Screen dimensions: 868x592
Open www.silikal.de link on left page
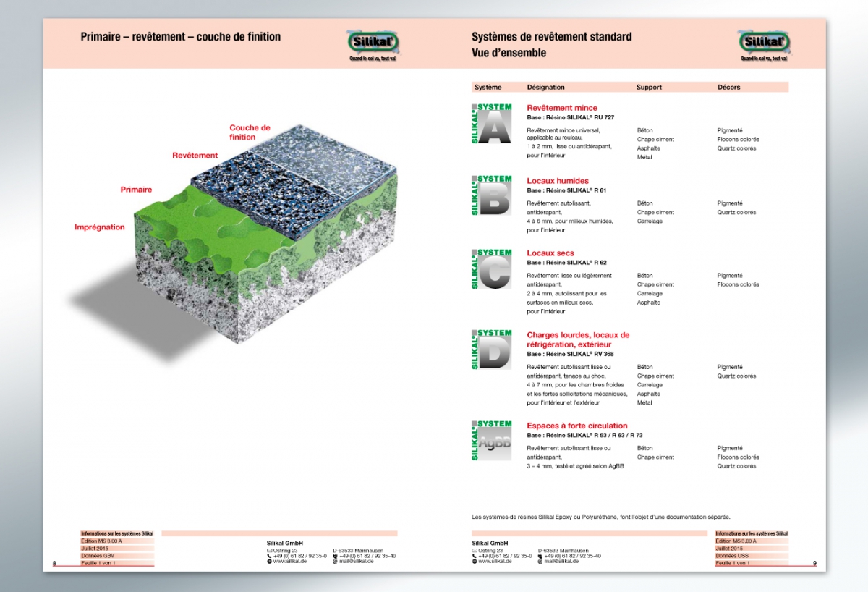click(x=290, y=561)
